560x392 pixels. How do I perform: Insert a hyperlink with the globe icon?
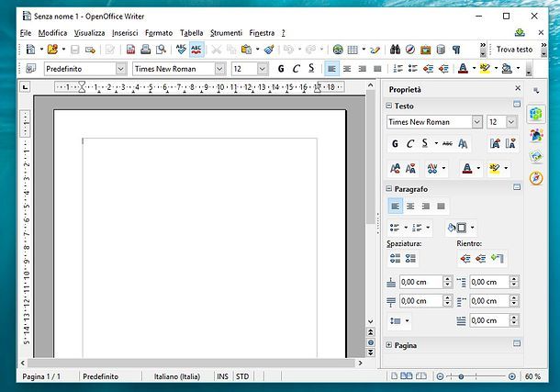click(x=338, y=50)
